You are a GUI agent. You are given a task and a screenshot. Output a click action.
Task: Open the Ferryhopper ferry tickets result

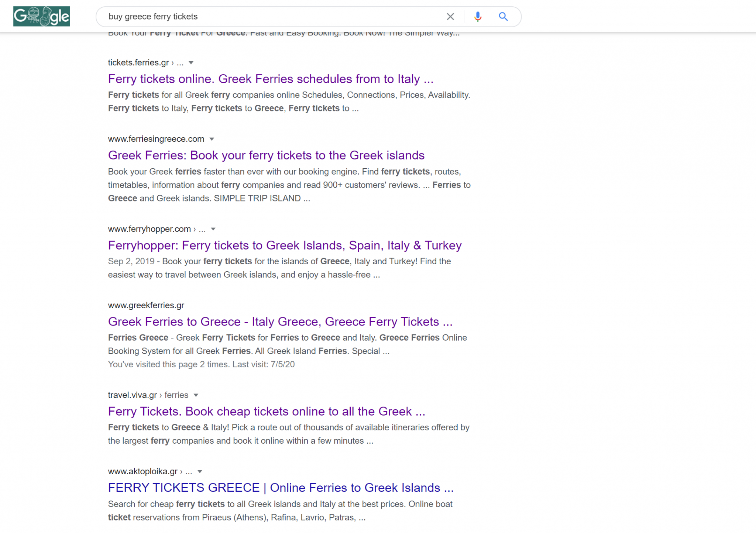click(x=285, y=245)
